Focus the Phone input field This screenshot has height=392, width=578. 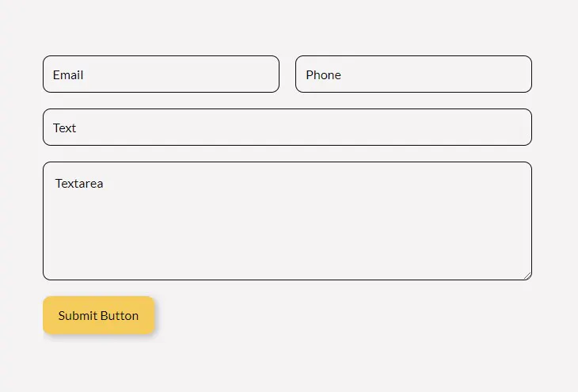(x=413, y=74)
